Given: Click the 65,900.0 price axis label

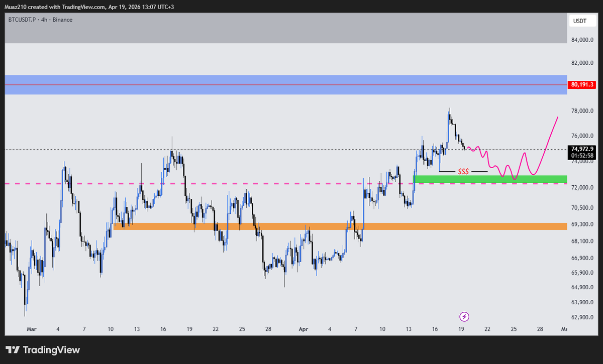Looking at the screenshot, I should tap(582, 273).
